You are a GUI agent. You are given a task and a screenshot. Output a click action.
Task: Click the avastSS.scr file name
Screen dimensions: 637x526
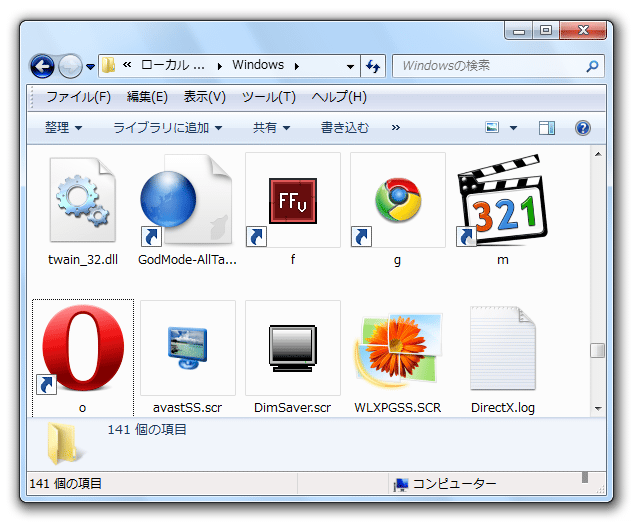pyautogui.click(x=187, y=408)
